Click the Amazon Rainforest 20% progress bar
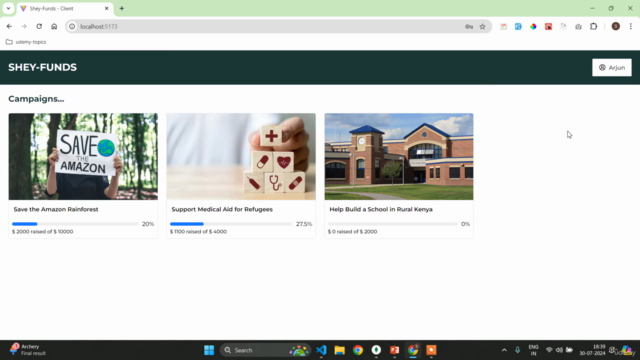The width and height of the screenshot is (640, 360). click(x=75, y=224)
